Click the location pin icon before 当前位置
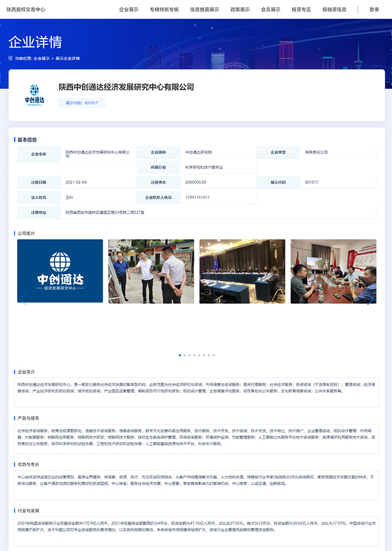 coord(10,58)
